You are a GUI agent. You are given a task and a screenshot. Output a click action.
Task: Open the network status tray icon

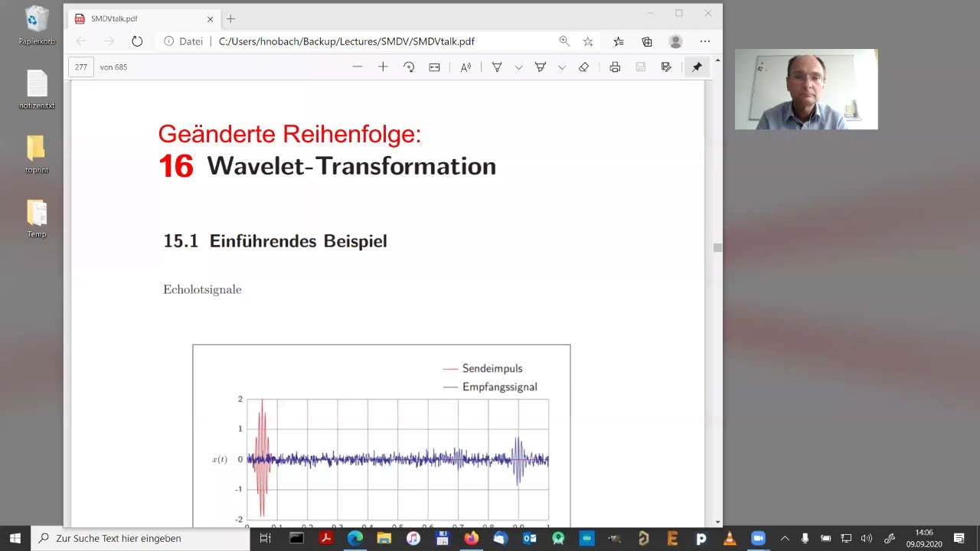pyautogui.click(x=846, y=538)
